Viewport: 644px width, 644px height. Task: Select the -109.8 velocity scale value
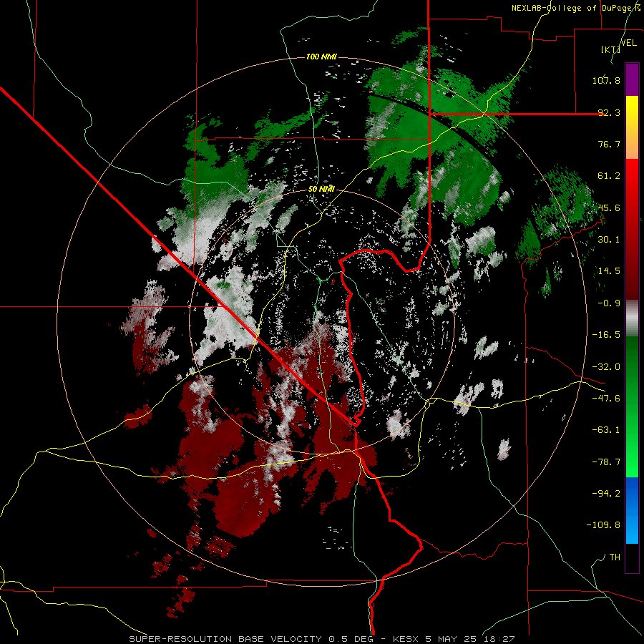click(x=603, y=525)
